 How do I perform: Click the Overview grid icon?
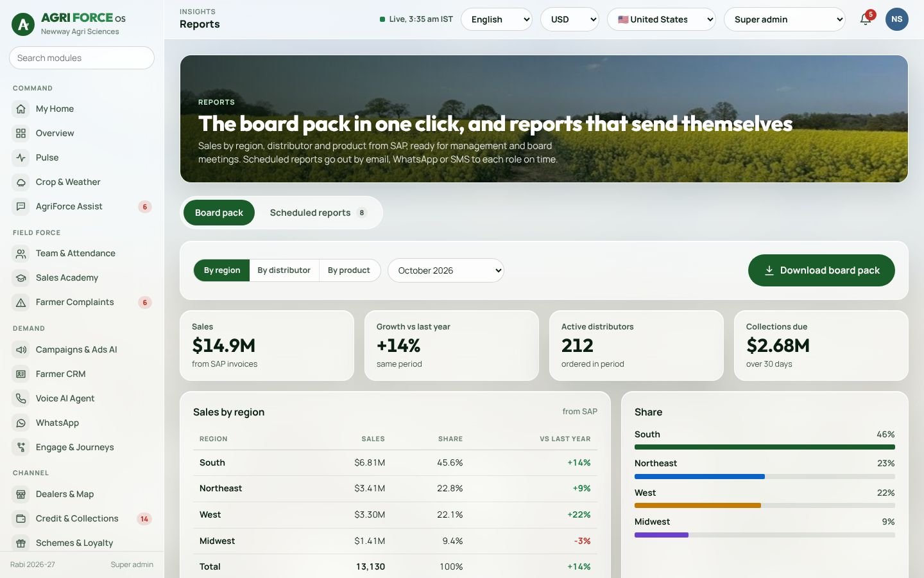21,134
